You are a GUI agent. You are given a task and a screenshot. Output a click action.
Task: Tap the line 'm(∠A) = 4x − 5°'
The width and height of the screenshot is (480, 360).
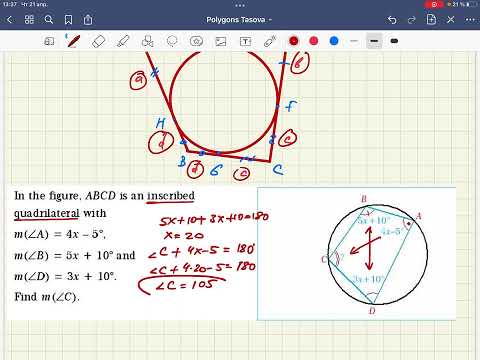coord(60,234)
